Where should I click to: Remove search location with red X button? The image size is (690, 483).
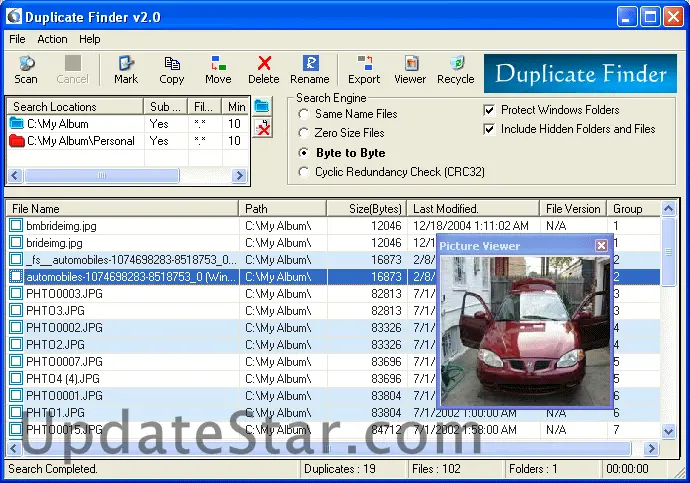[x=263, y=128]
